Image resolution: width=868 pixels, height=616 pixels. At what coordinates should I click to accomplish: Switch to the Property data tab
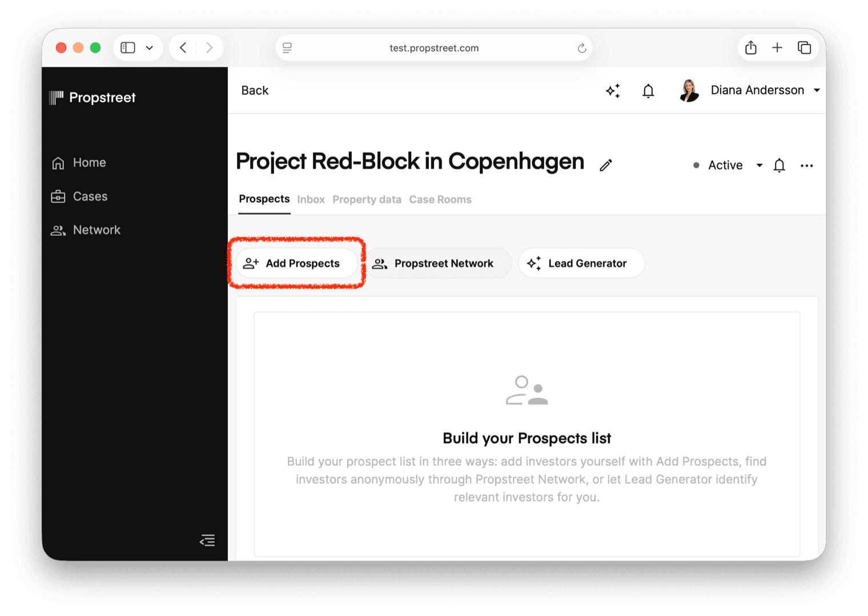point(367,200)
